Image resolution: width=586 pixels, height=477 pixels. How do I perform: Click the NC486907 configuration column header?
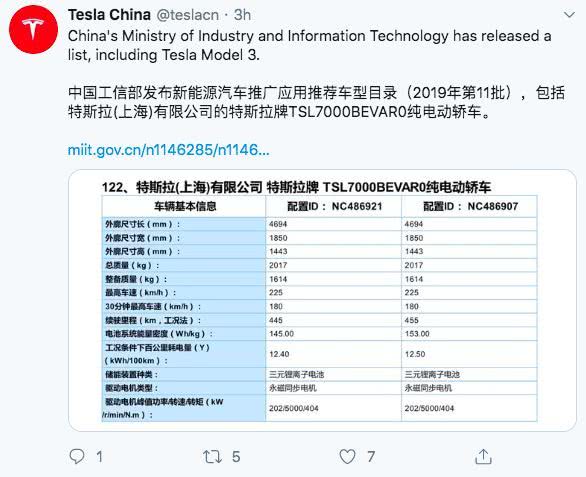pos(469,206)
